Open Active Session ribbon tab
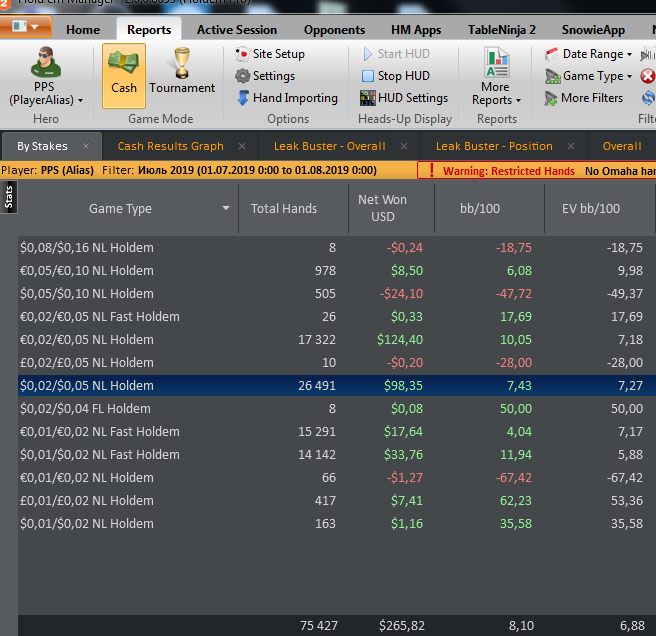Image resolution: width=656 pixels, height=636 pixels. (x=237, y=30)
